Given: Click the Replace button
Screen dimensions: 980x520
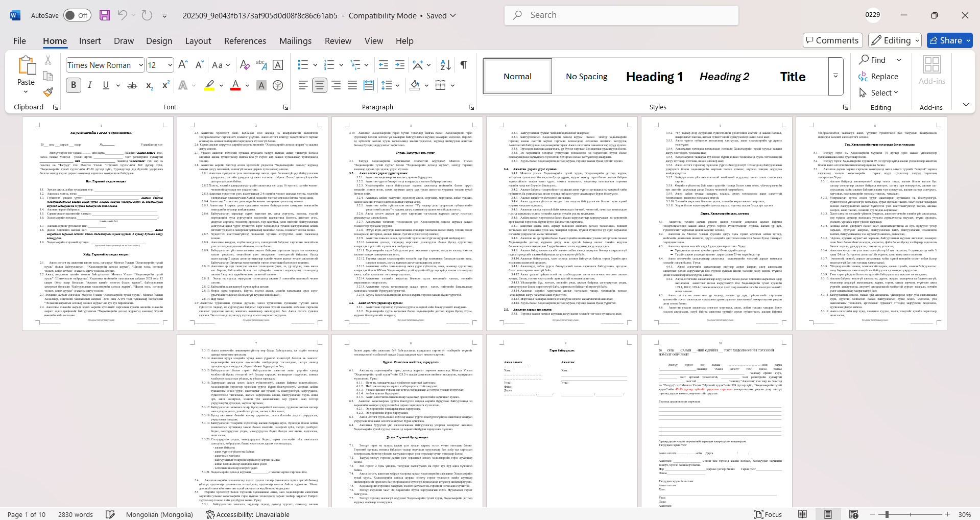Looking at the screenshot, I should 879,76.
